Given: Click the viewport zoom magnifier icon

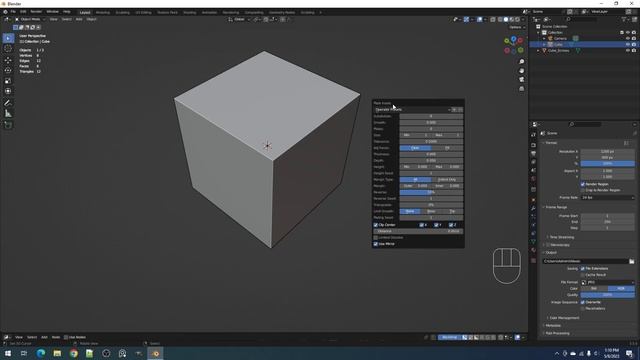Looking at the screenshot, I should (521, 62).
